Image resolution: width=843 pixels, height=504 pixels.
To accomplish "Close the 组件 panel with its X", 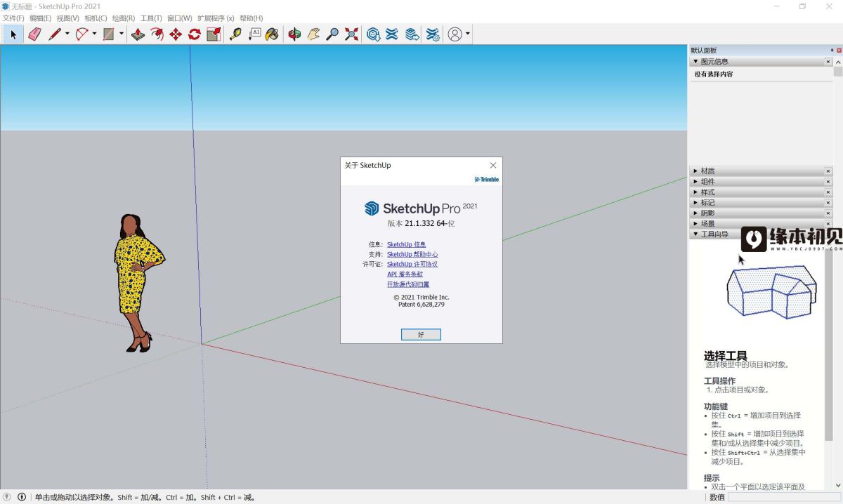I will click(x=828, y=182).
